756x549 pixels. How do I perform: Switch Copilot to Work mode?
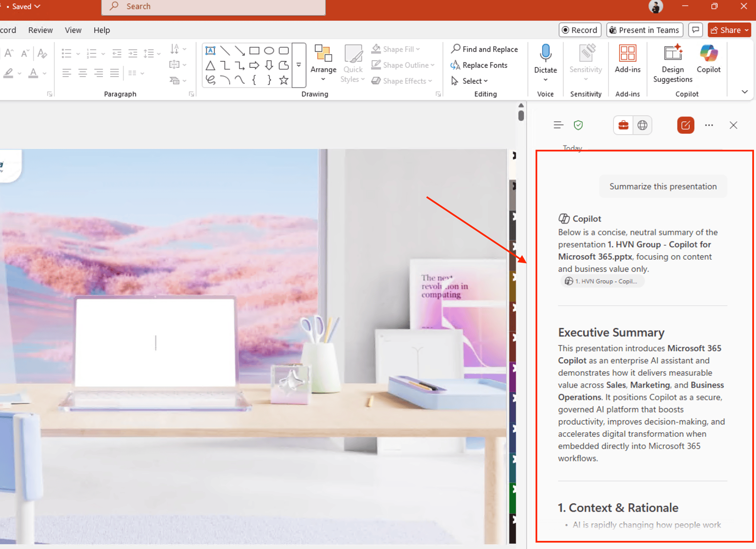623,125
